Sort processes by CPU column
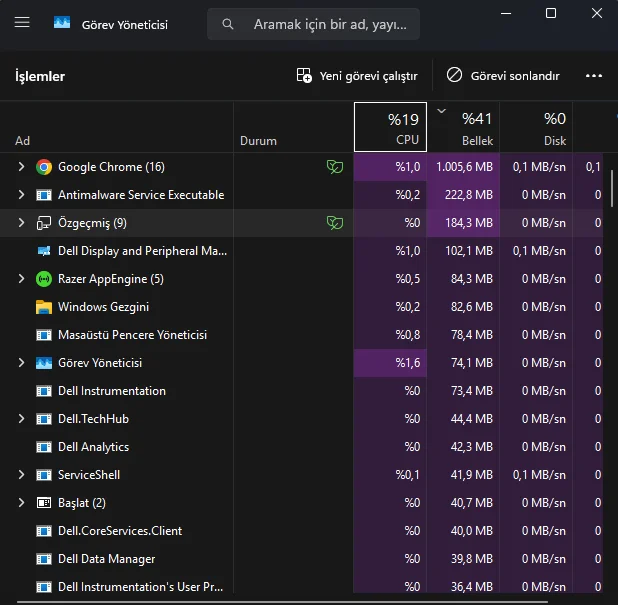Screen dimensions: 618x605 (390, 129)
